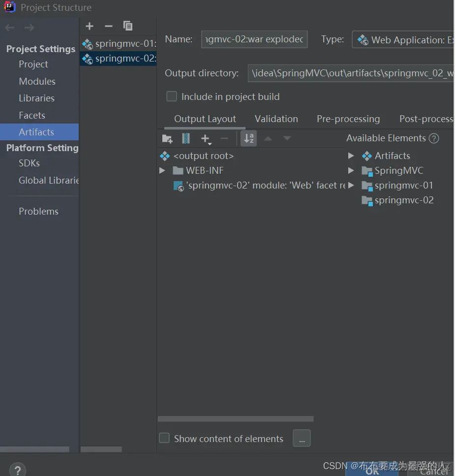455x476 pixels.
Task: Click the IntelliJ IDEA logo icon
Action: click(9, 7)
